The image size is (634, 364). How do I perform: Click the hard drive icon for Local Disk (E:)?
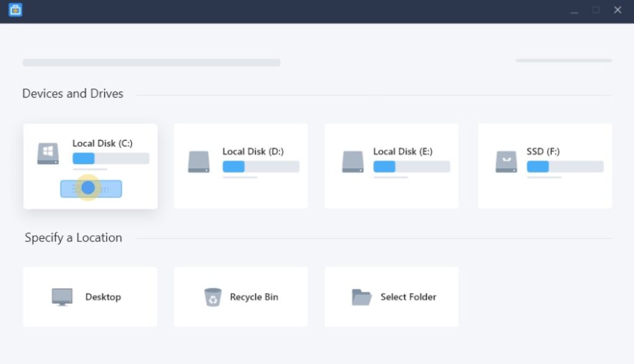tap(352, 162)
